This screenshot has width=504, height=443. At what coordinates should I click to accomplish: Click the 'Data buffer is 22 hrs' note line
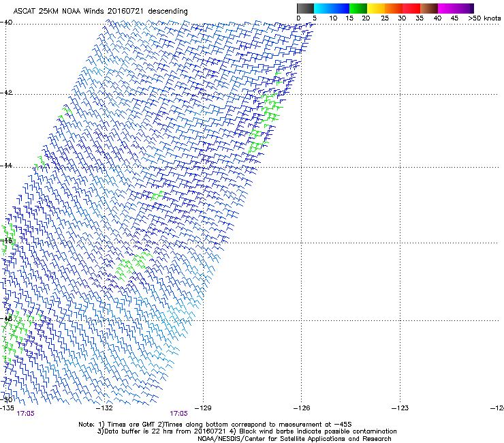point(247,431)
